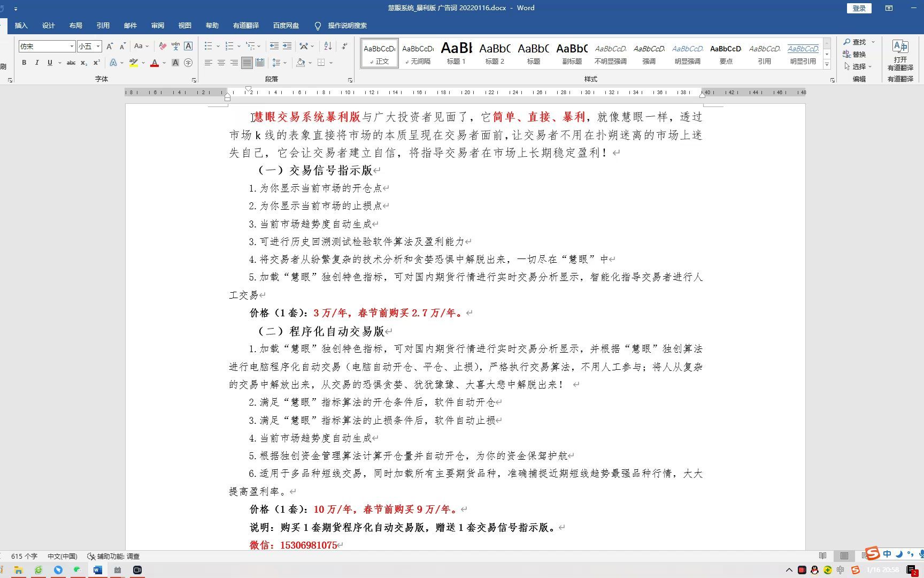
Task: Apply red font color
Action: point(155,63)
